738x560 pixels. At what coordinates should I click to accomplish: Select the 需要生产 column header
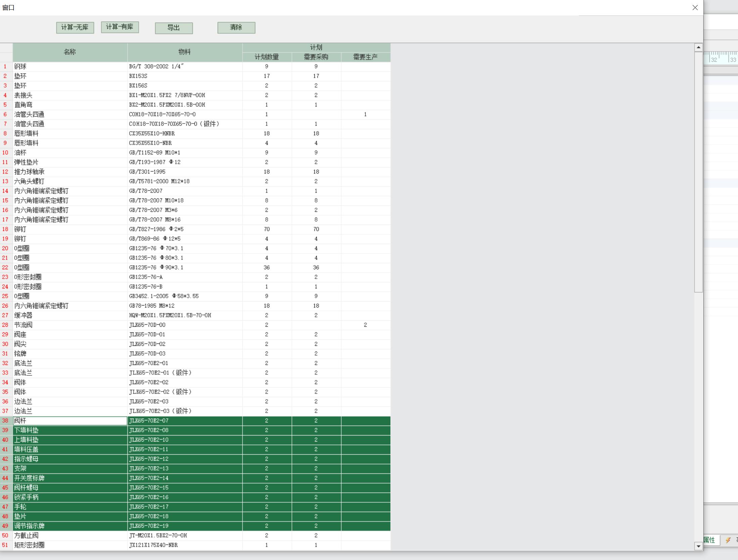[x=365, y=57]
